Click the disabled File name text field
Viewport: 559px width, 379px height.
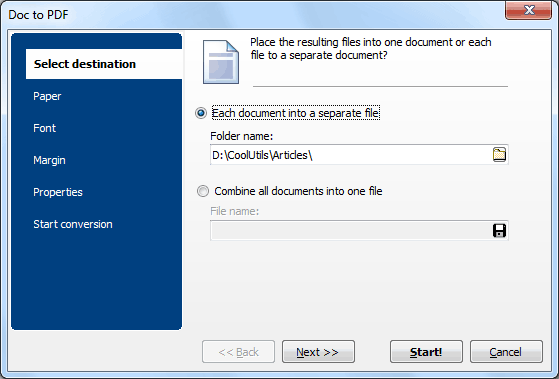pos(351,231)
